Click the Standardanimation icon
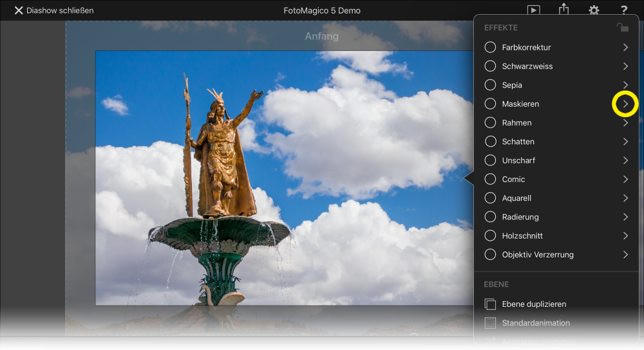Image resolution: width=644 pixels, height=350 pixels. click(490, 323)
